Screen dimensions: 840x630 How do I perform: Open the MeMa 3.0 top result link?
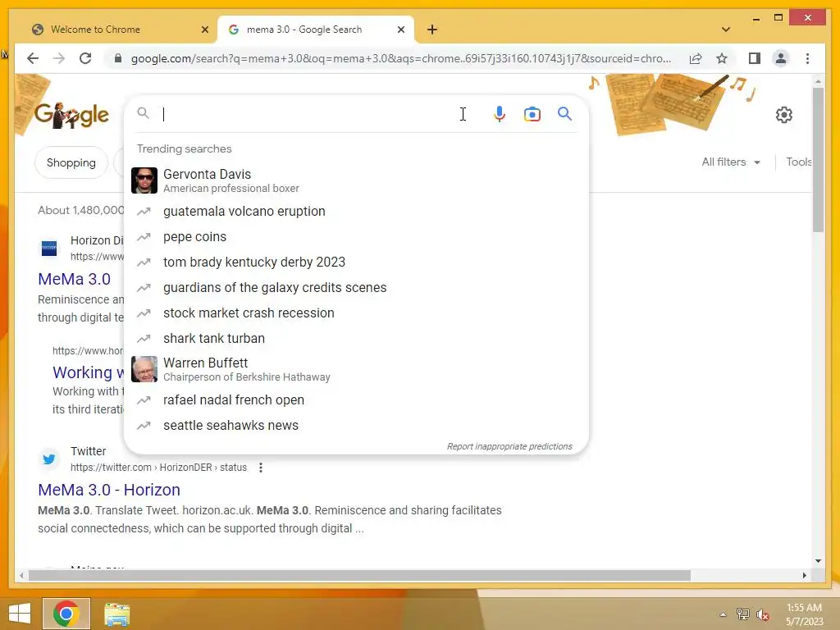pos(74,279)
